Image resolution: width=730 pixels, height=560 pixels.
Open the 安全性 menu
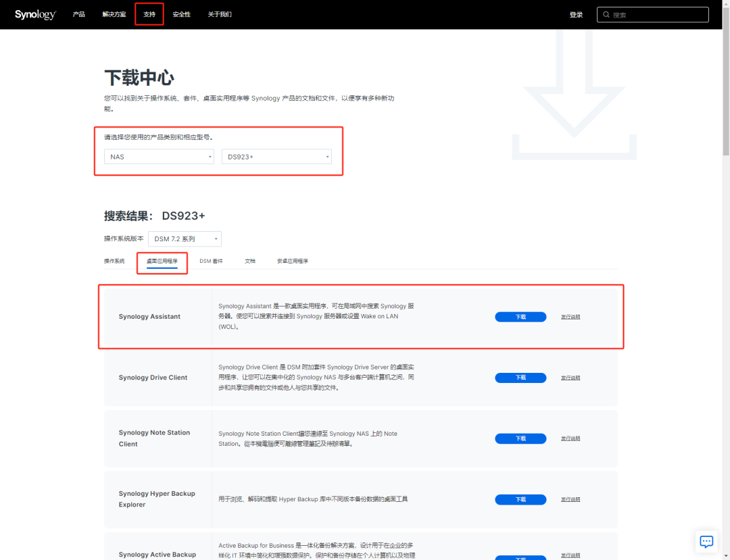pyautogui.click(x=182, y=14)
